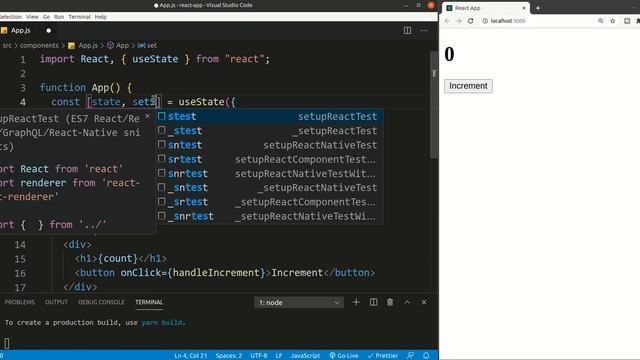Change language mode JavaScript

pos(305,356)
